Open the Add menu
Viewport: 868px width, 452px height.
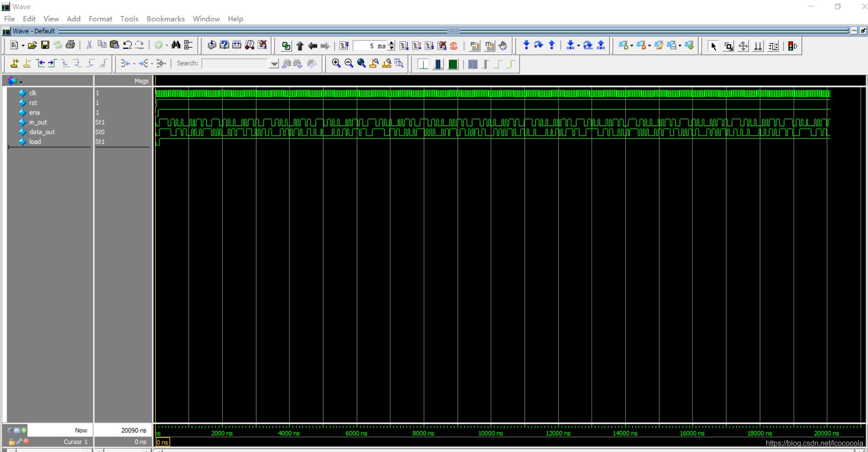point(74,19)
